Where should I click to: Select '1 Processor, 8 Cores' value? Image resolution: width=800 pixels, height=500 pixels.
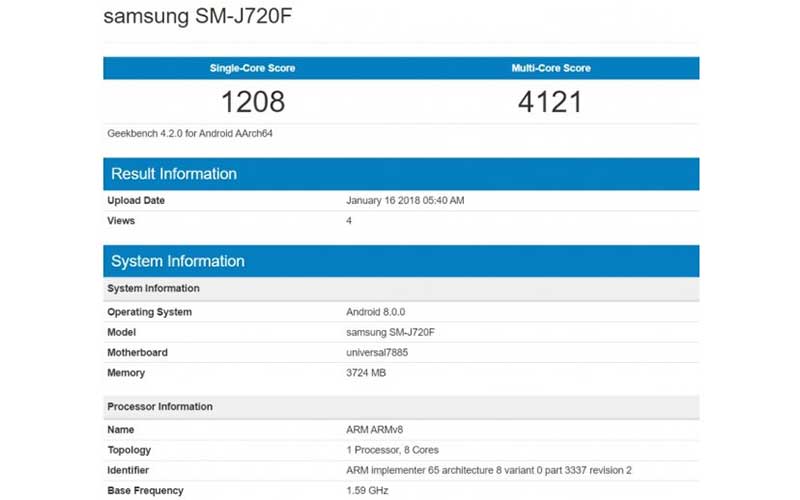point(392,451)
